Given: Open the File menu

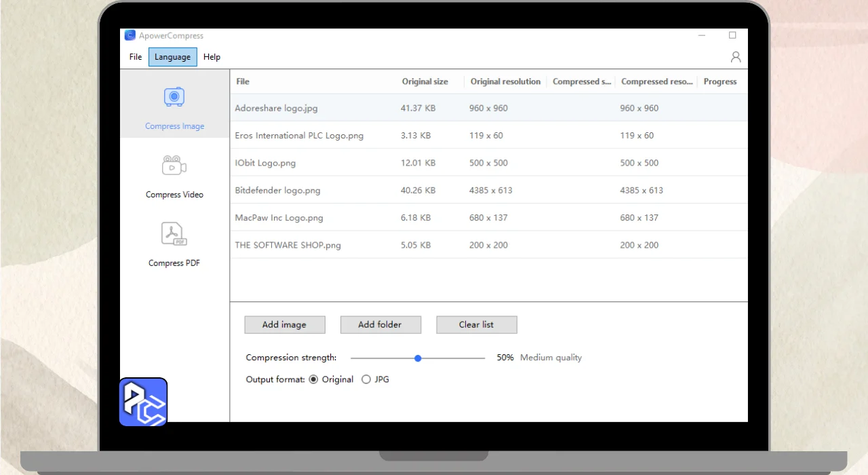Looking at the screenshot, I should [136, 57].
